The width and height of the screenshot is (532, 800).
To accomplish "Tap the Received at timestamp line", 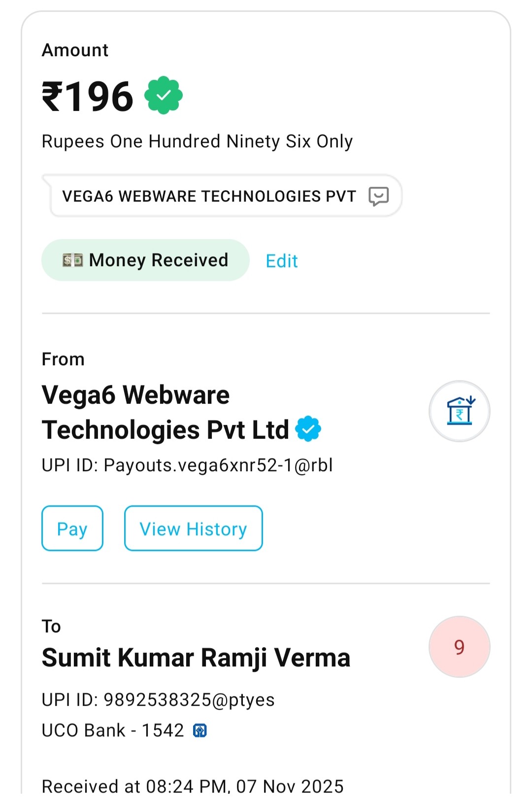I will pyautogui.click(x=193, y=786).
